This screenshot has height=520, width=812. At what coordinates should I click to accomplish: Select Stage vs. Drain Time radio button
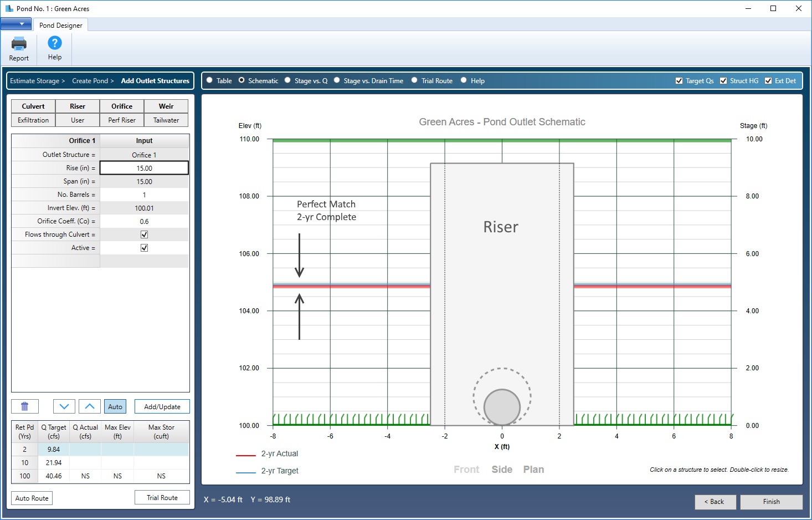pos(337,80)
